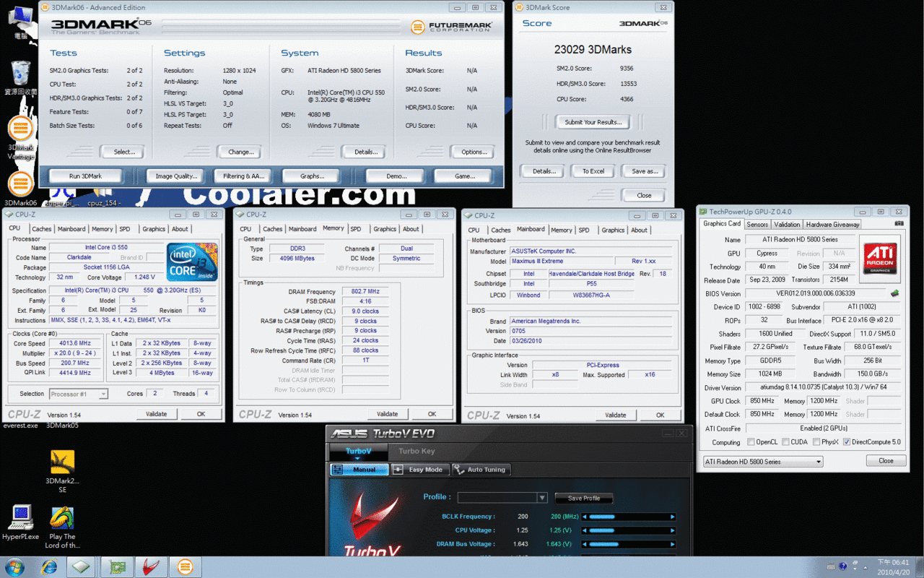
Task: Click the Core Speed field in CPU-Z
Action: coord(74,343)
